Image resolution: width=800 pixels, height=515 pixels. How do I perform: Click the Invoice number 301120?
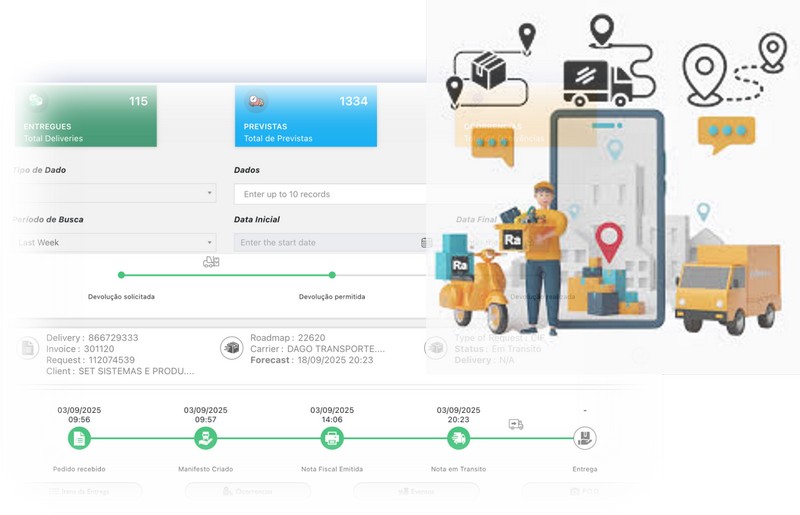pos(99,349)
